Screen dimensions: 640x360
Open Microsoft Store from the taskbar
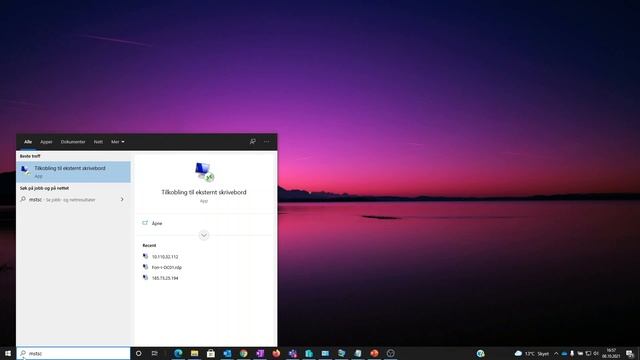click(x=211, y=353)
